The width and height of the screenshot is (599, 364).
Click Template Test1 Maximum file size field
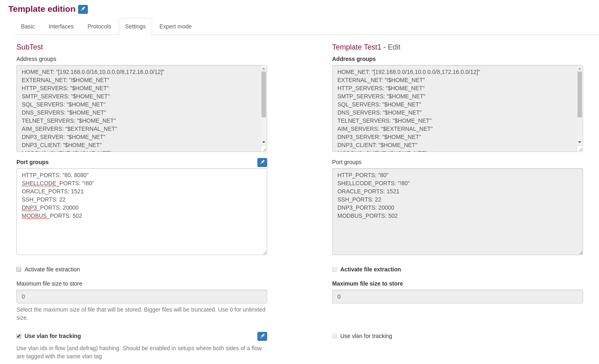457,297
